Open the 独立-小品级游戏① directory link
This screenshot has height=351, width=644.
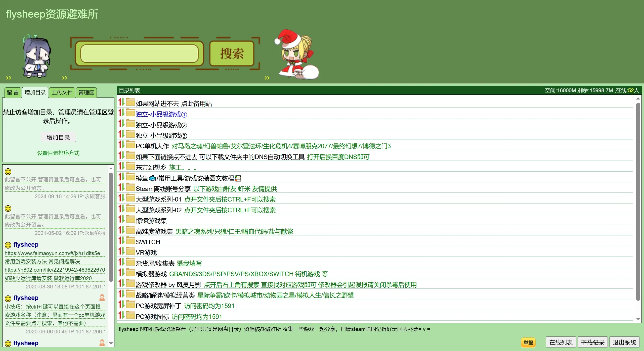(x=161, y=114)
